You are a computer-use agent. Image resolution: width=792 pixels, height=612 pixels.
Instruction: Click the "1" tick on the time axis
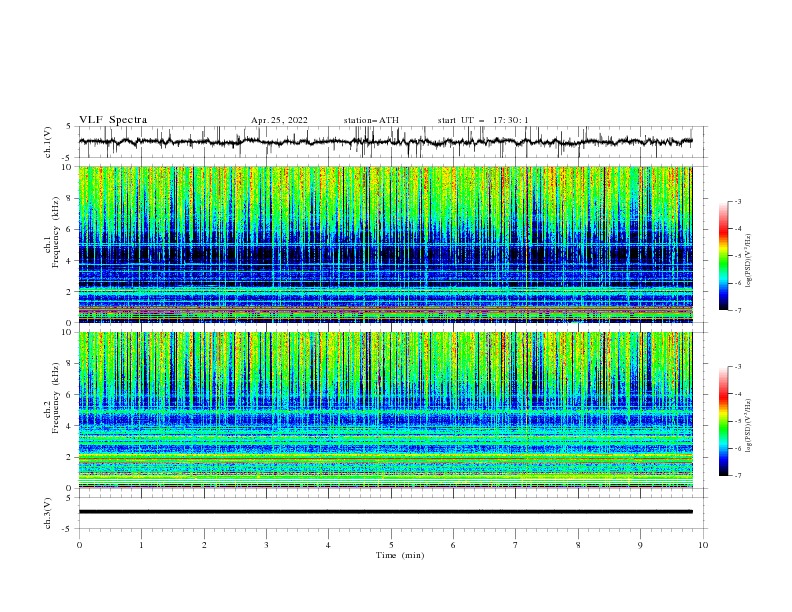[x=141, y=545]
